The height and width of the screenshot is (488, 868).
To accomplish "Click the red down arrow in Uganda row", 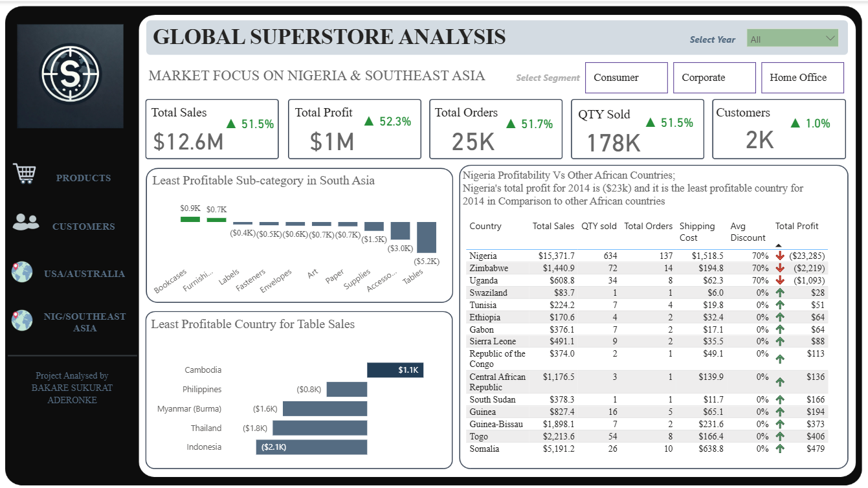I will (x=780, y=280).
